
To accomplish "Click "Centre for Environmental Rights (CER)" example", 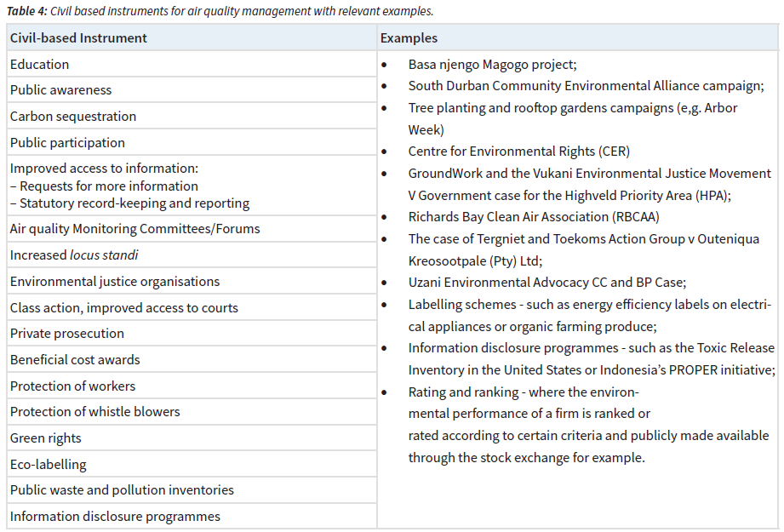I will click(x=518, y=152).
